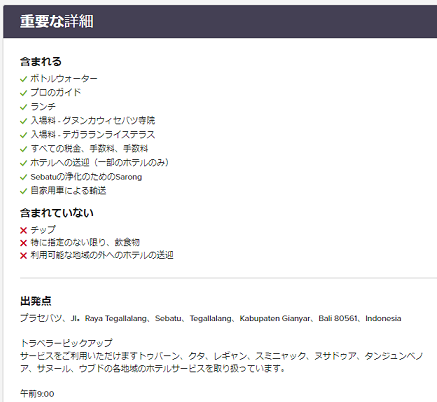Click the green check beside ランチ
Screen dimensions: 437x402
pyautogui.click(x=23, y=107)
